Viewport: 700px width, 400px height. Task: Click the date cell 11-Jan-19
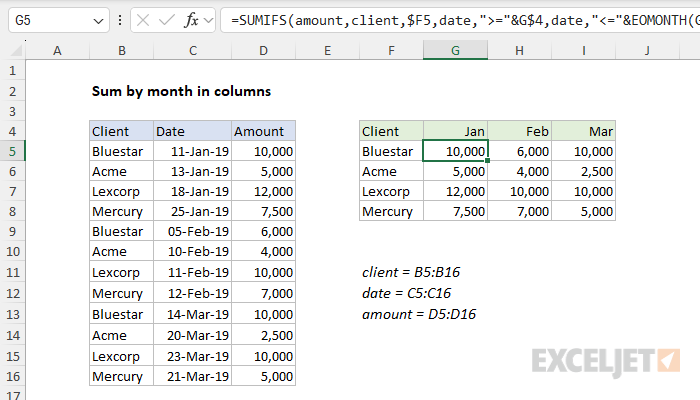coord(192,151)
